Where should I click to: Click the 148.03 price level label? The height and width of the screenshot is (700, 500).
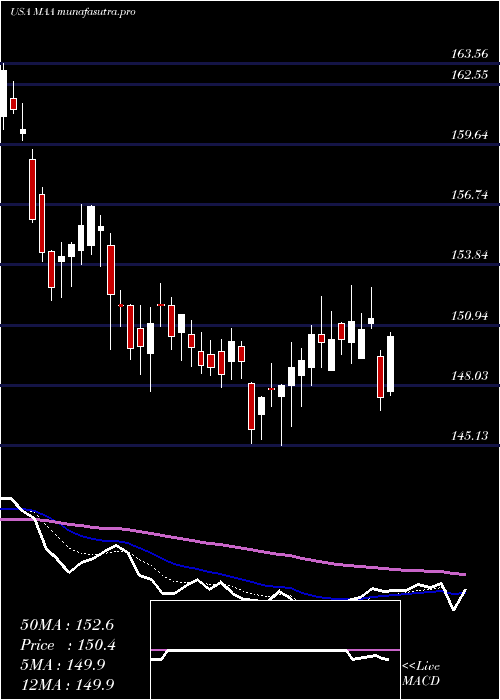coord(470,375)
